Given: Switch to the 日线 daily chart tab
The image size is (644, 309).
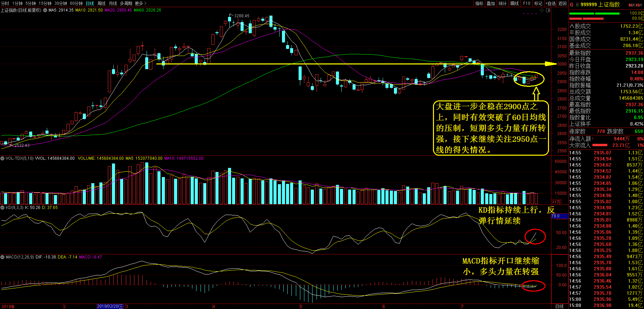Looking at the screenshot, I should click(90, 3).
